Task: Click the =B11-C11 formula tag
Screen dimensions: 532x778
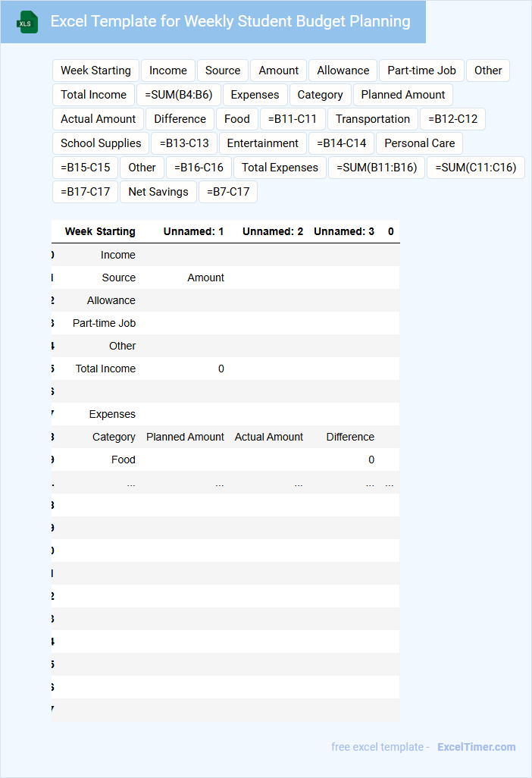Action: [x=293, y=119]
